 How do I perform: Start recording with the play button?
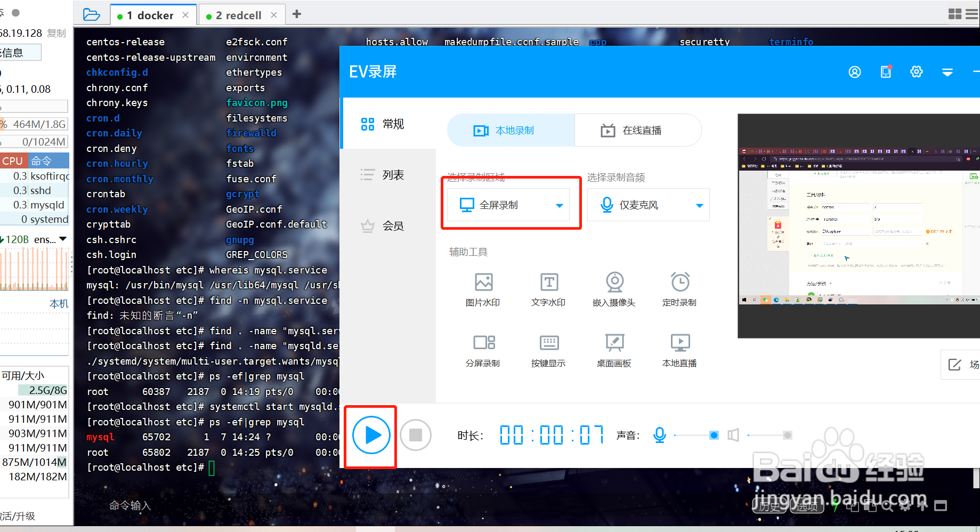click(x=370, y=435)
